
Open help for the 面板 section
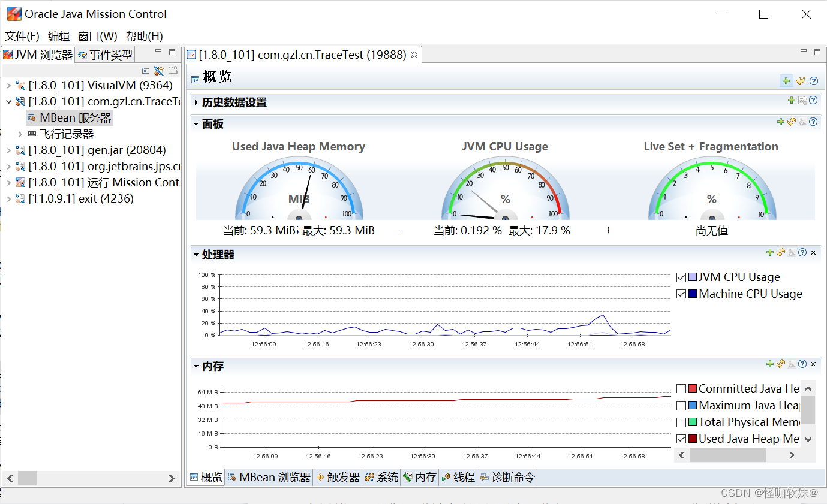pyautogui.click(x=813, y=122)
